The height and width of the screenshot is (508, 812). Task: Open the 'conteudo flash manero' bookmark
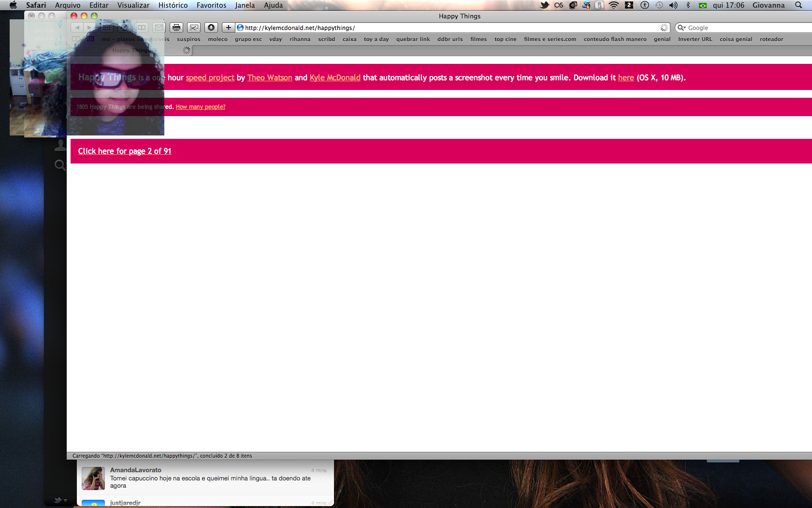[615, 39]
